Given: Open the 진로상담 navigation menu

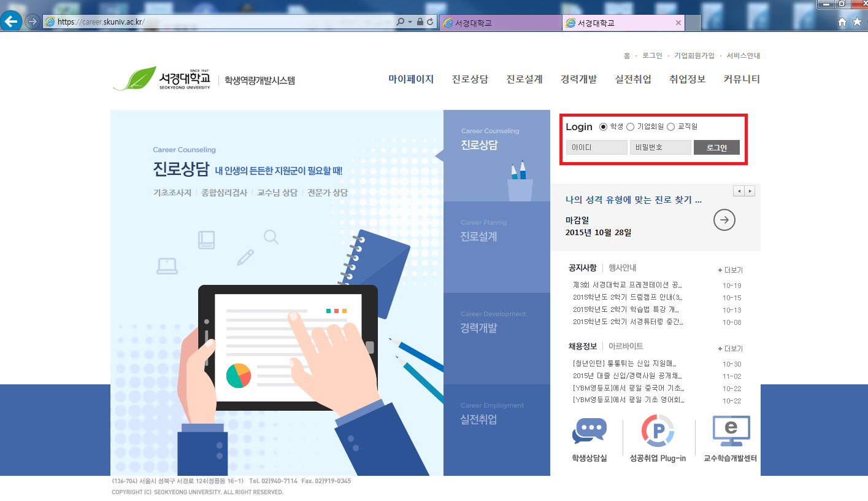Looking at the screenshot, I should pos(469,79).
